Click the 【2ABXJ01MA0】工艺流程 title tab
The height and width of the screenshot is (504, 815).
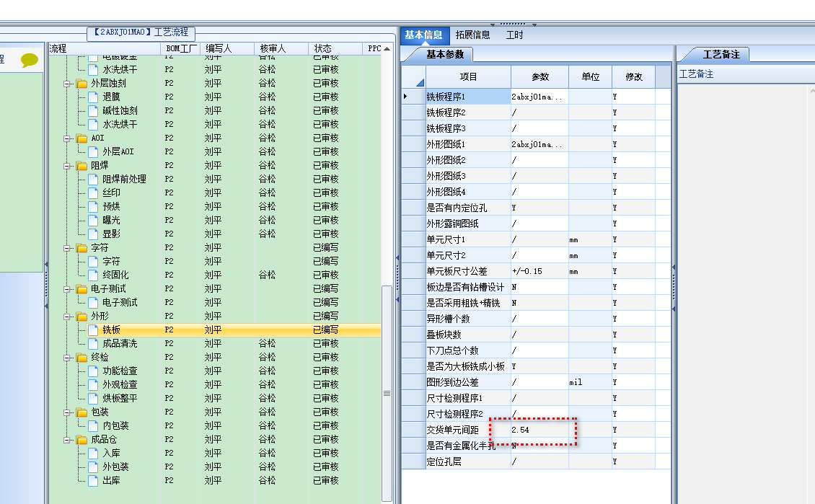click(141, 32)
